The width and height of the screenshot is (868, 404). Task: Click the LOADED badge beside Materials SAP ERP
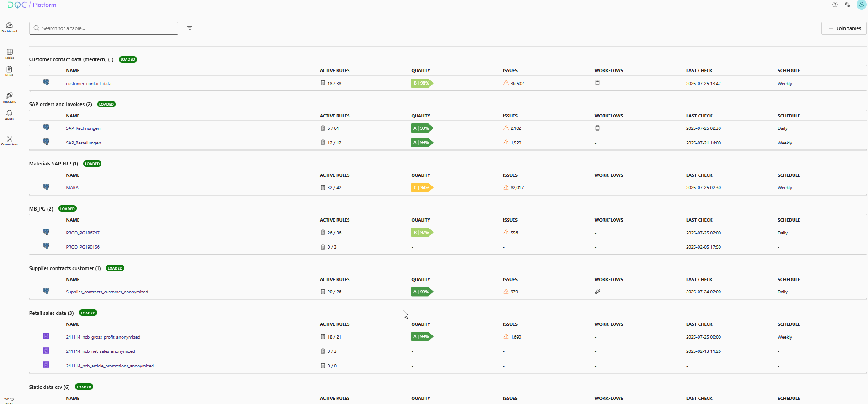tap(92, 164)
